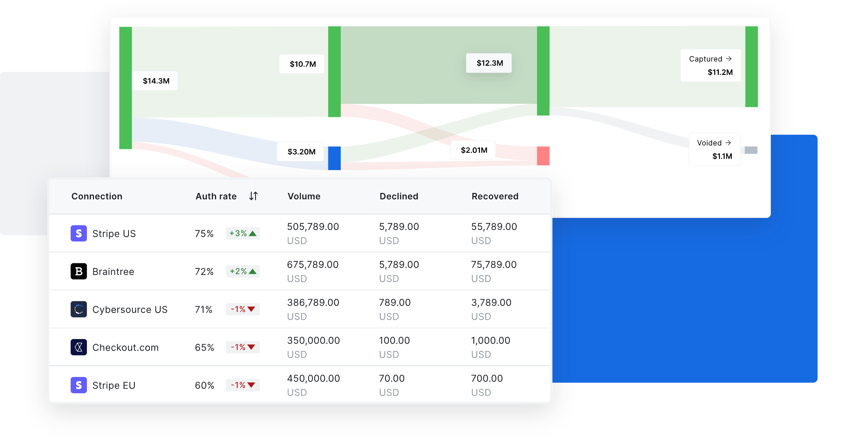Click the Declined column header
Screen dimensions: 868x445
click(399, 196)
